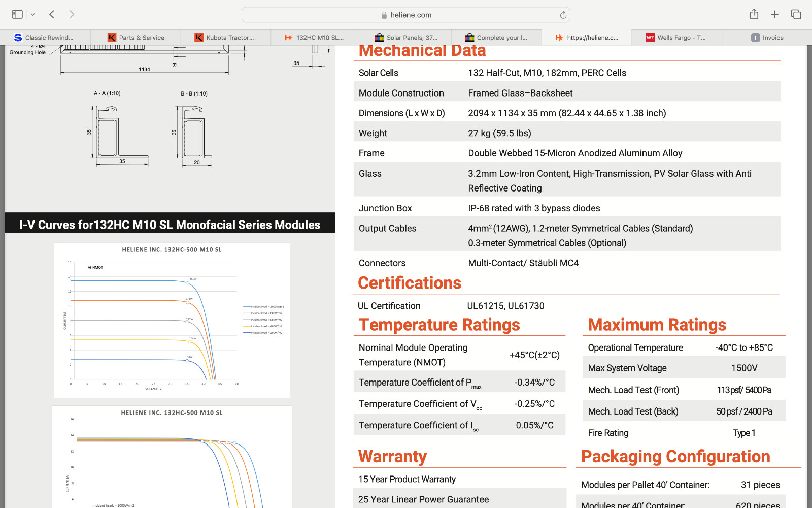Click "15 Year Product Warranty" text
The image size is (812, 508).
tap(407, 479)
